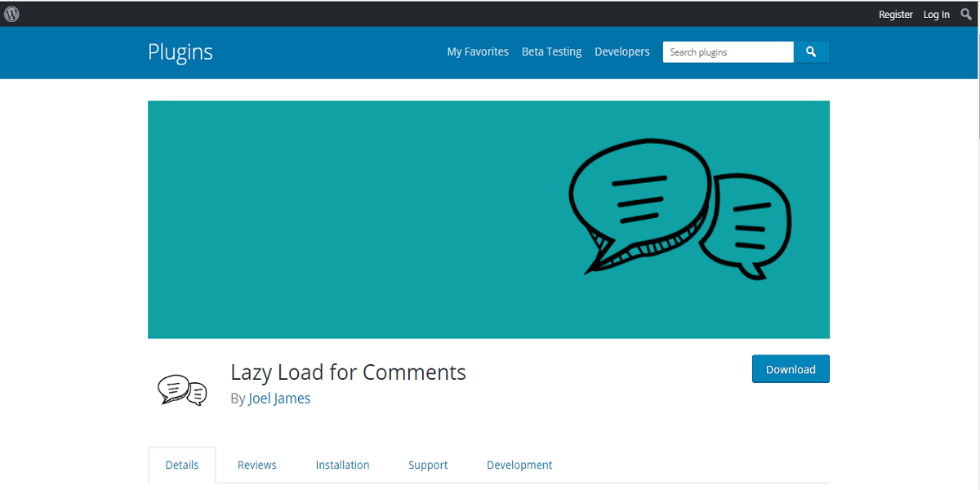The image size is (980, 490).
Task: Go to My Favorites
Action: (x=478, y=51)
